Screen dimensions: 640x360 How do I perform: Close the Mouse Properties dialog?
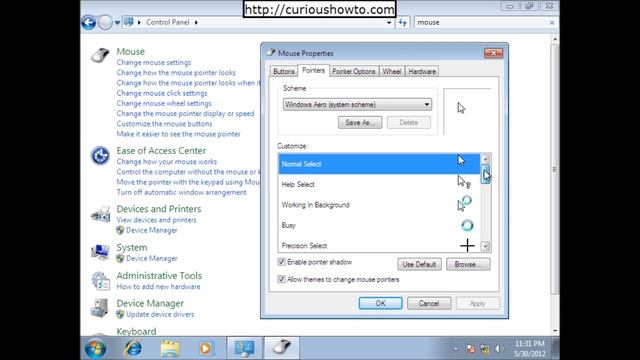(493, 53)
